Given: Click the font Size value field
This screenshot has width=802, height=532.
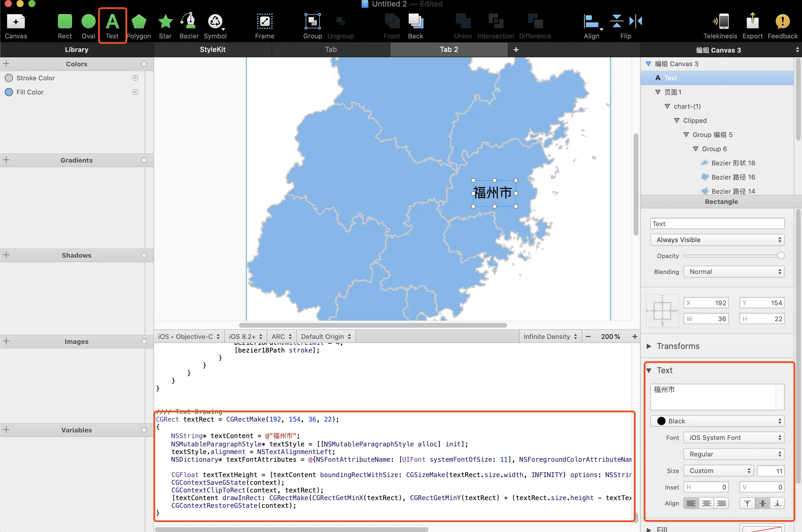Looking at the screenshot, I should click(x=771, y=471).
